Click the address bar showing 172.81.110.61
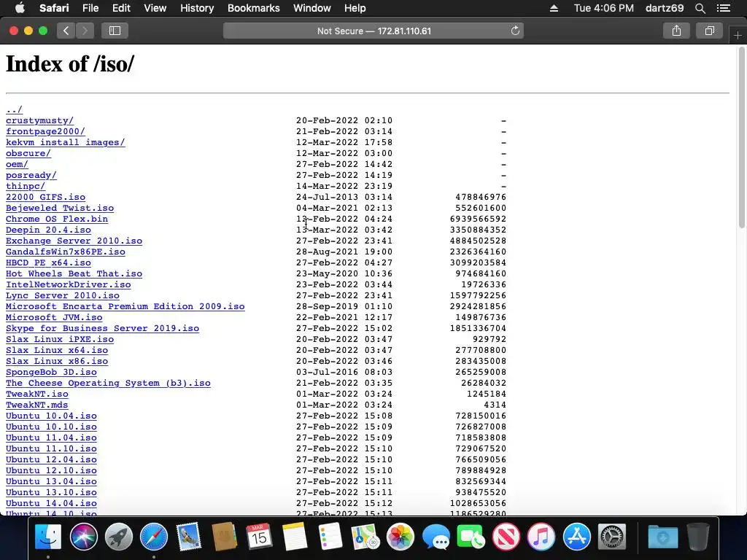The width and height of the screenshot is (747, 560). pos(373,31)
